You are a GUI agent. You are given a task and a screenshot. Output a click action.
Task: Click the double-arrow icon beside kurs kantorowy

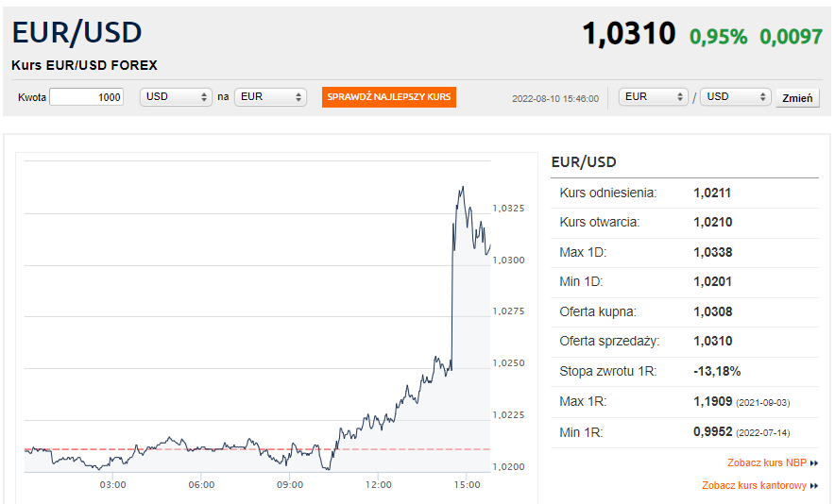[x=813, y=486]
